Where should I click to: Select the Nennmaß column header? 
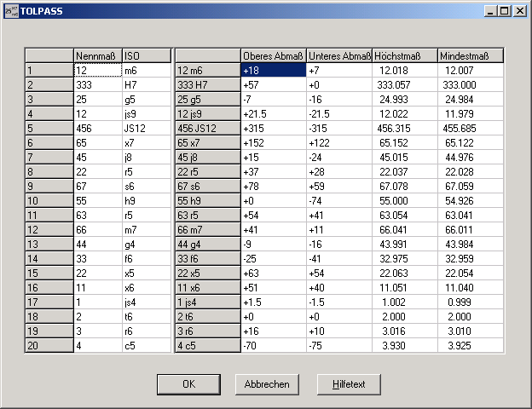97,55
